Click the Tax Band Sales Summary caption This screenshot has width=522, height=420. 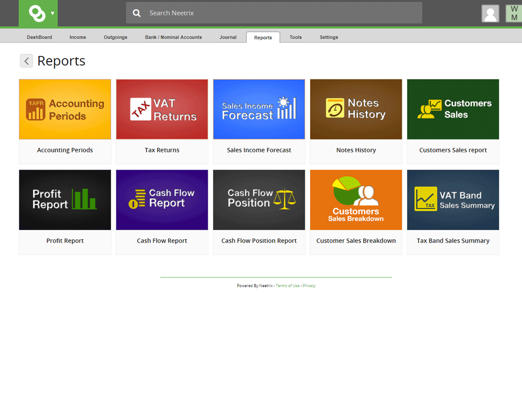tap(453, 241)
